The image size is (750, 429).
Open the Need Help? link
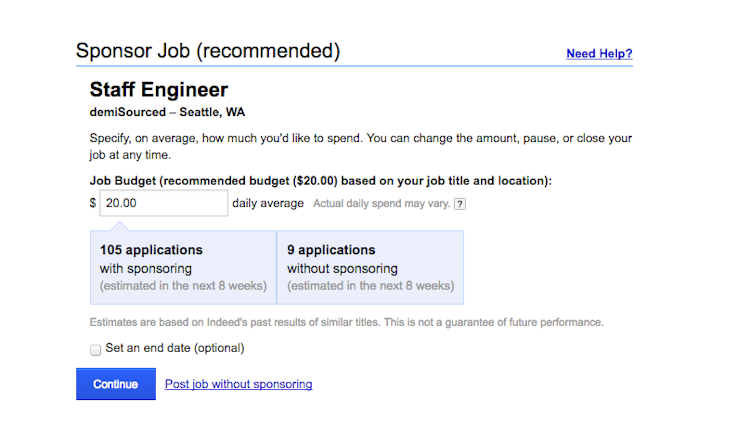pyautogui.click(x=599, y=54)
